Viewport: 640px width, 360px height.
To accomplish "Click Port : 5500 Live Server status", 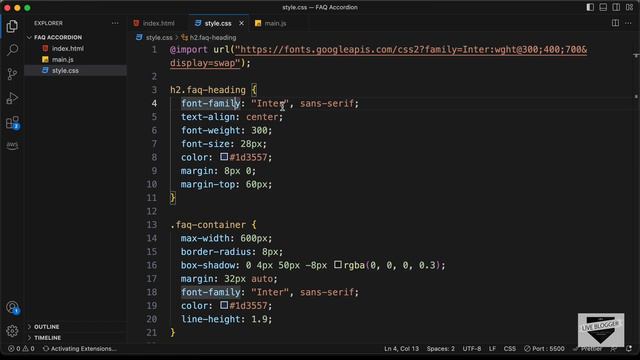I will (x=544, y=349).
